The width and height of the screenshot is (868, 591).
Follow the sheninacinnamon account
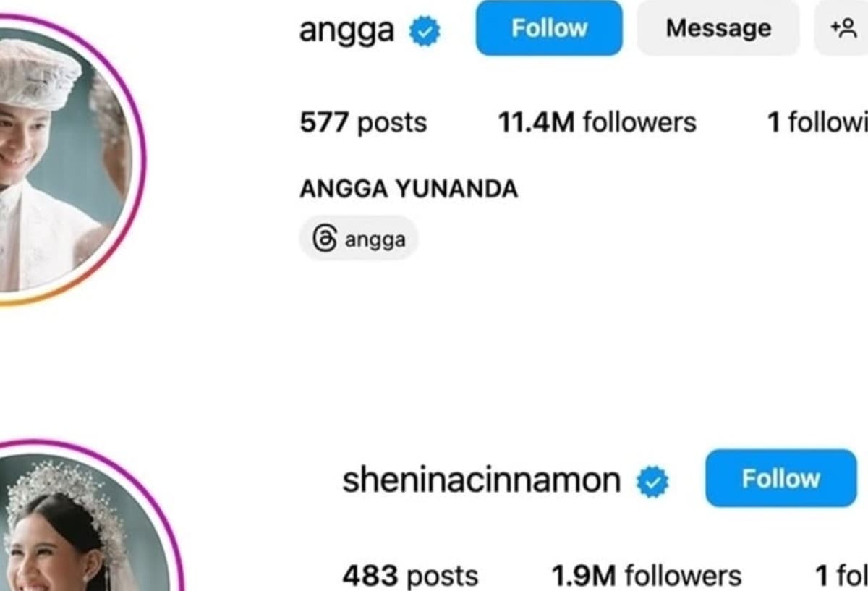780,478
